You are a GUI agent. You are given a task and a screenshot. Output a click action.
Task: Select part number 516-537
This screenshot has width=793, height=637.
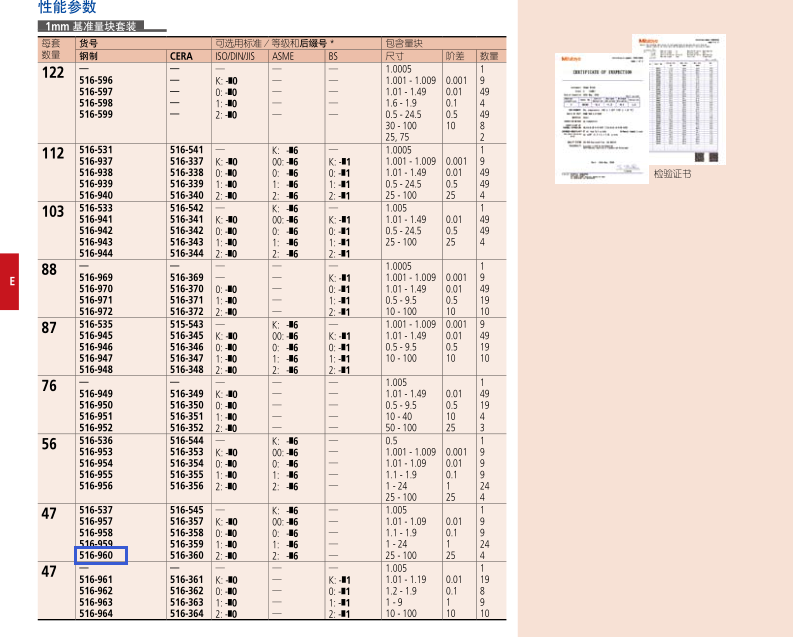coord(96,510)
